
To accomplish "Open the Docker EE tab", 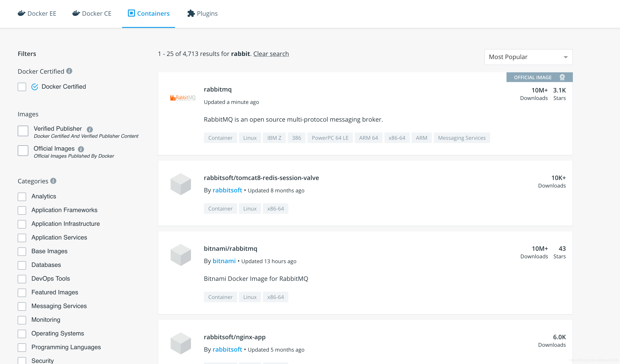I will point(37,13).
